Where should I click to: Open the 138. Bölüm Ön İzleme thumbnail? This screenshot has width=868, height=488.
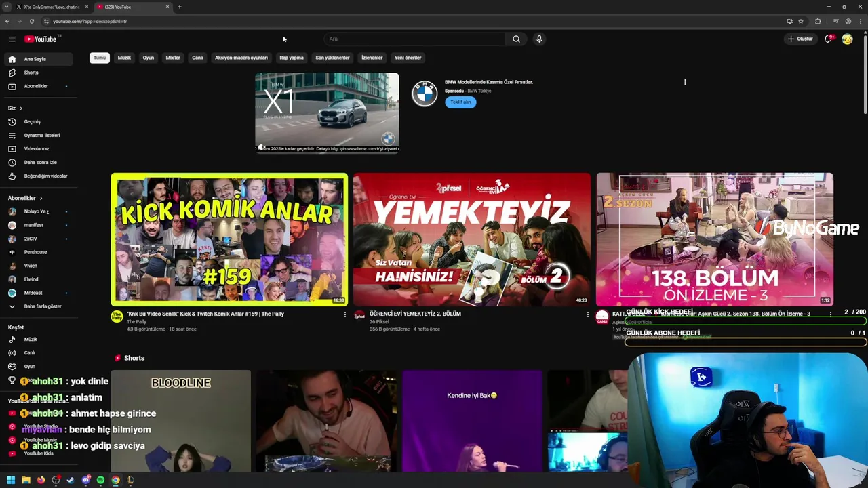[715, 239]
